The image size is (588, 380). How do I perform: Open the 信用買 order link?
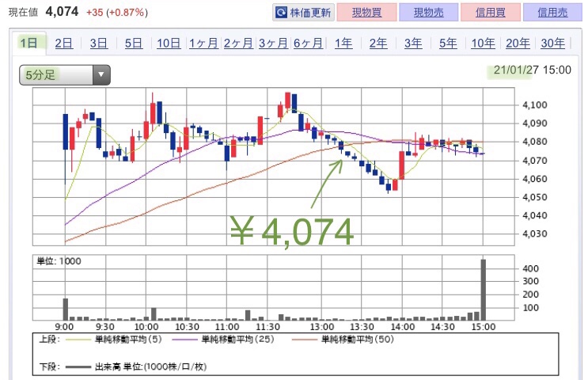491,13
